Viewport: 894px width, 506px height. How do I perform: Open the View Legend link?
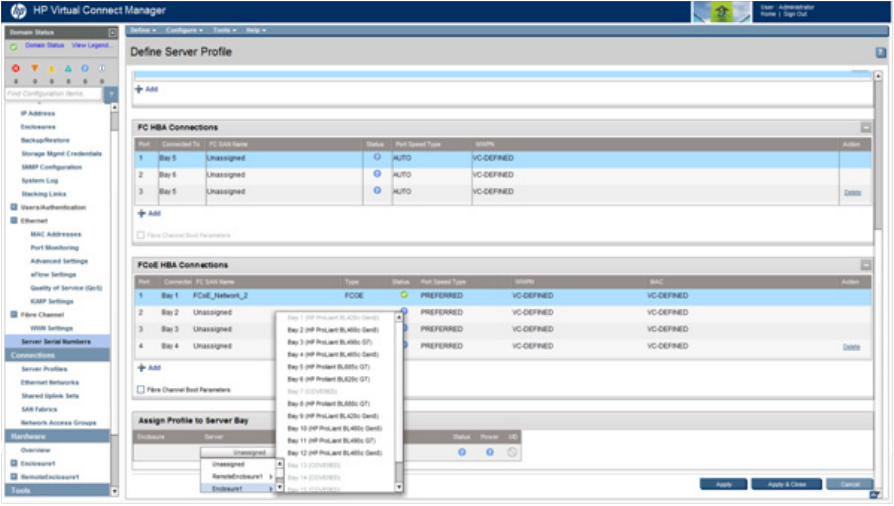point(91,45)
